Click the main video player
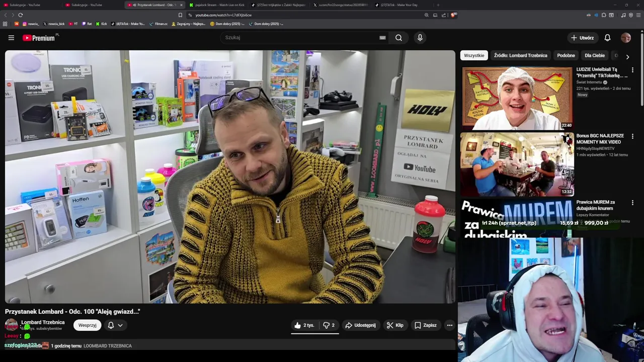This screenshot has height=362, width=644. tap(230, 176)
